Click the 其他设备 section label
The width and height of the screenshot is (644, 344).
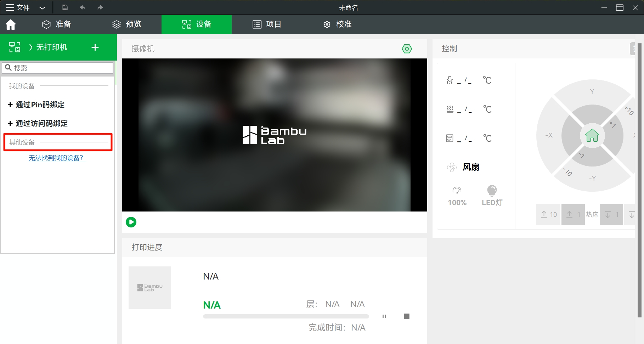point(22,142)
